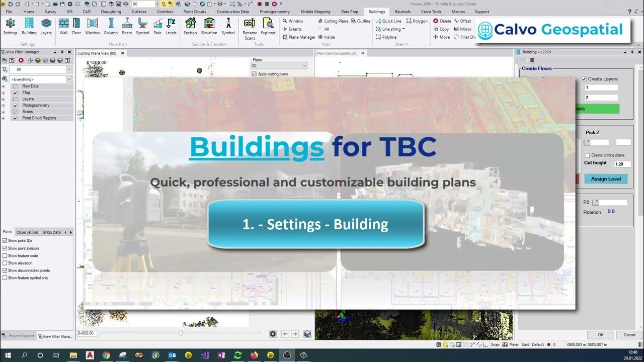
Task: Uncheck Apply cutting plane
Action: coord(254,74)
